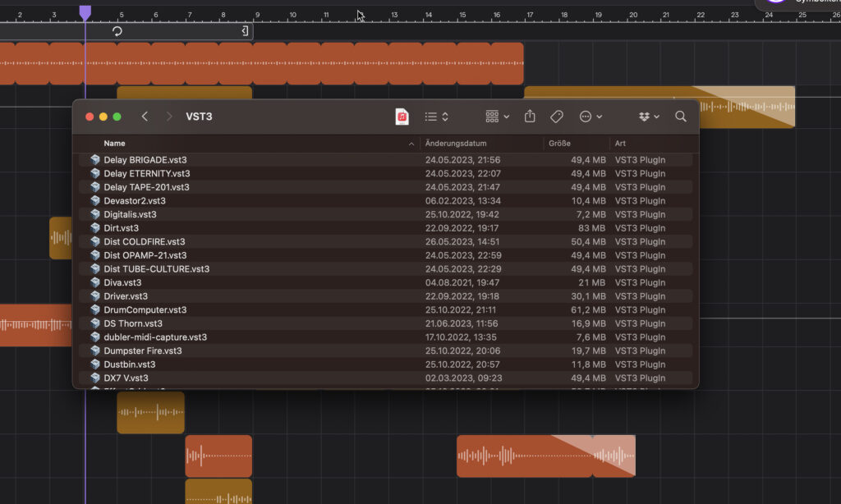Click bar 20 on the DAW timeline ruler
Image resolution: width=841 pixels, height=504 pixels.
(x=633, y=15)
